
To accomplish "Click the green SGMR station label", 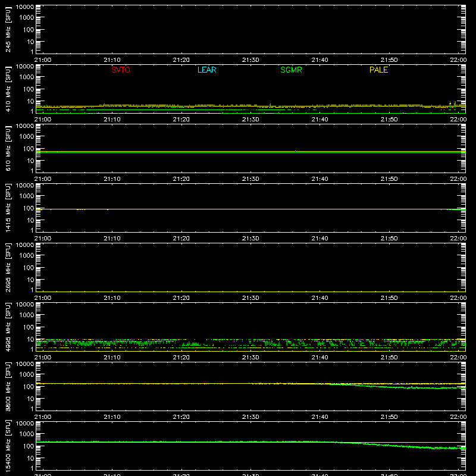I will [x=291, y=70].
